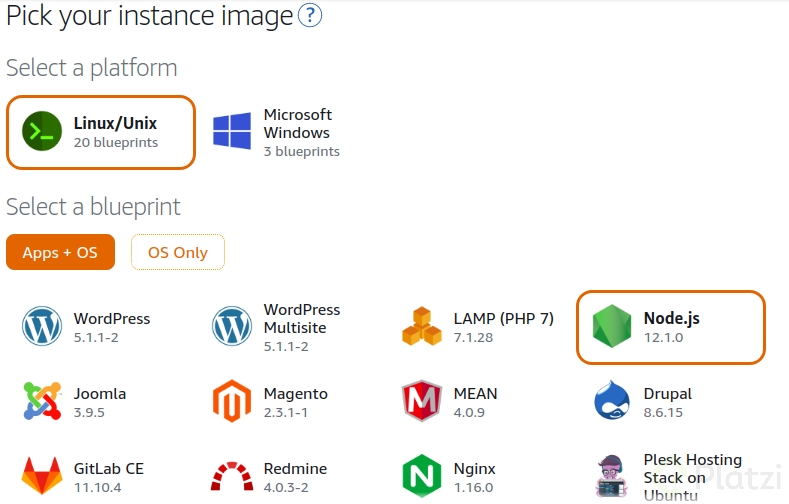Image resolution: width=789 pixels, height=504 pixels.
Task: Click the Joomla version 3.9.5 text
Action: click(x=89, y=412)
